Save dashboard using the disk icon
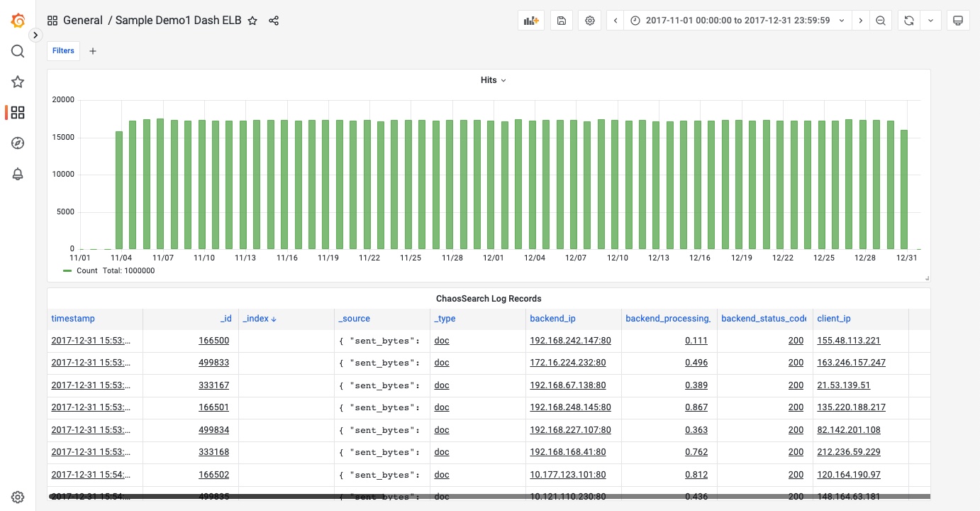This screenshot has width=980, height=511. (x=561, y=21)
